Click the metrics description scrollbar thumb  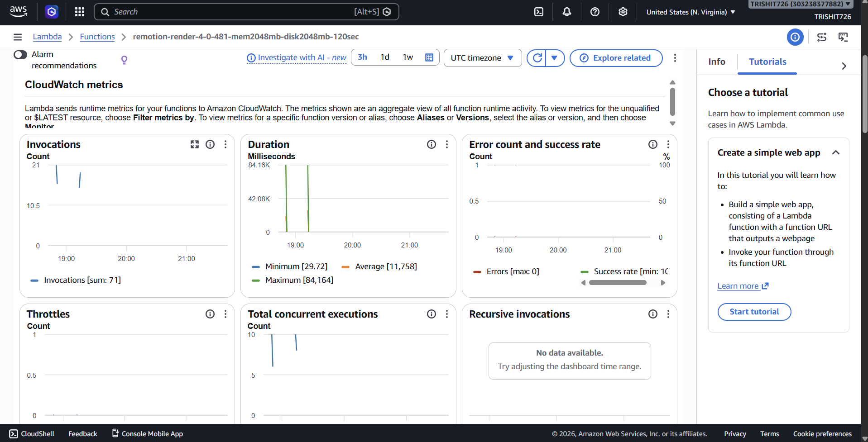672,102
